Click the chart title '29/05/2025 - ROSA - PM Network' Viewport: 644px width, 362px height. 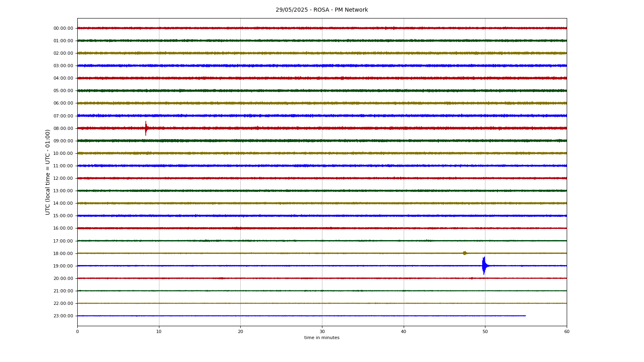[x=322, y=10]
